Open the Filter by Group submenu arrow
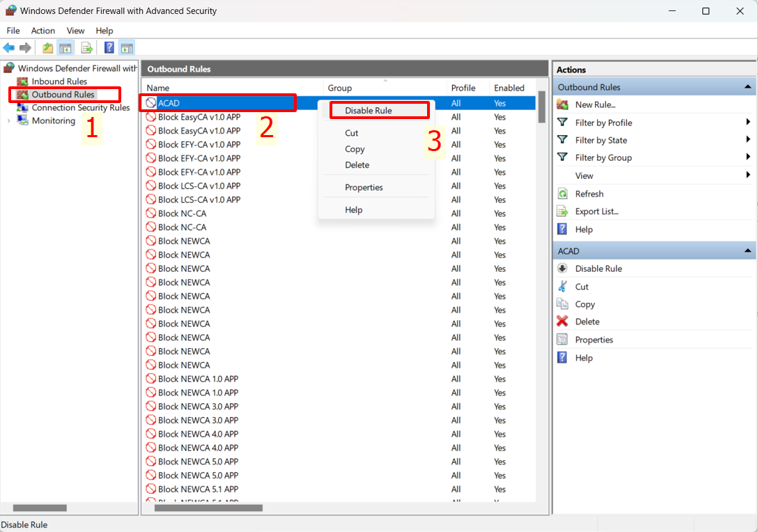This screenshot has width=758, height=532. (x=748, y=157)
